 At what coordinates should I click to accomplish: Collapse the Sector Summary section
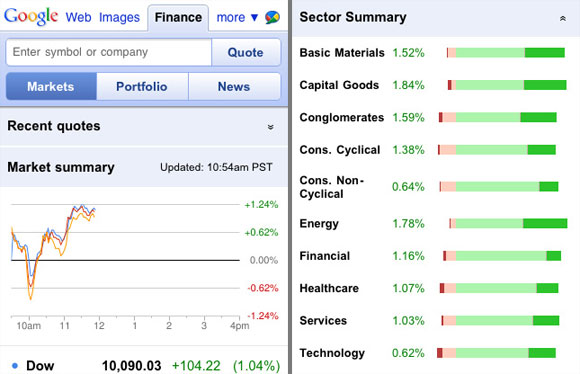pos(563,18)
